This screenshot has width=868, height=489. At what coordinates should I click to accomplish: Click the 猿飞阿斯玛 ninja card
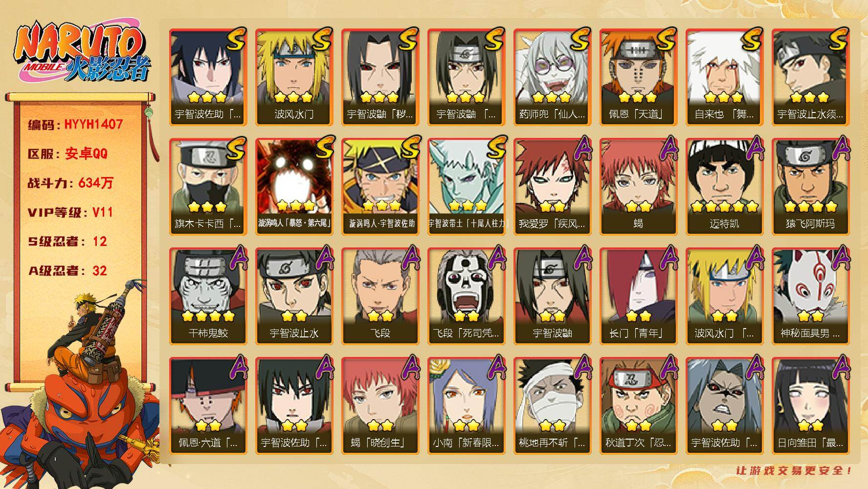pyautogui.click(x=810, y=186)
